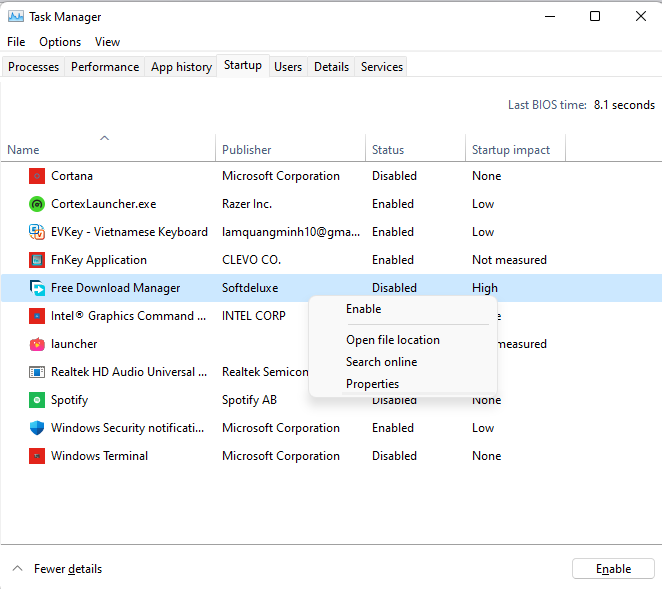Screen dimensions: 662x589
Task: Select the Windows Terminal entry name
Action: [99, 456]
